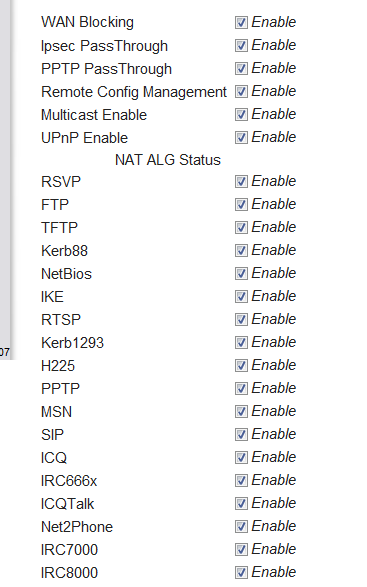Uncheck the TFTP Enable checkbox
The width and height of the screenshot is (367, 587).
pos(241,227)
